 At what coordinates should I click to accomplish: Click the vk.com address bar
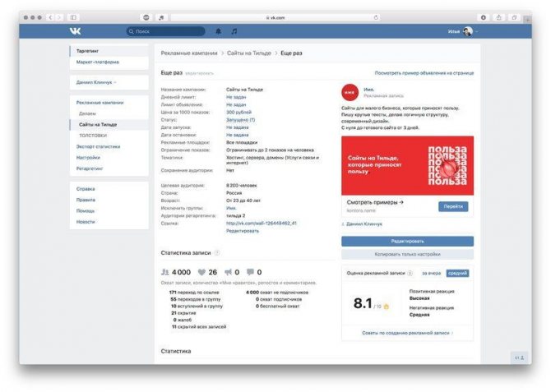point(275,17)
